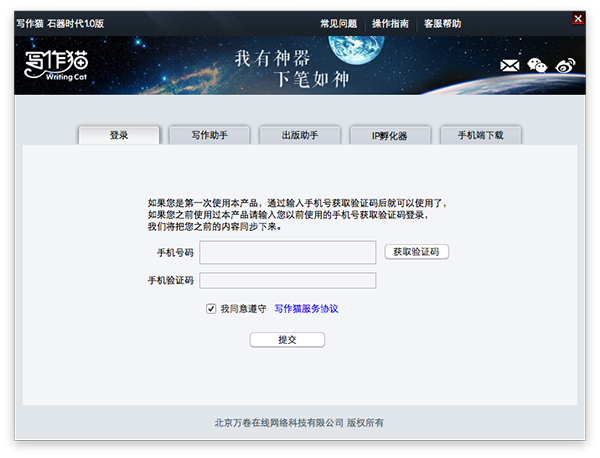
Task: Click the email envelope icon
Action: pos(510,66)
